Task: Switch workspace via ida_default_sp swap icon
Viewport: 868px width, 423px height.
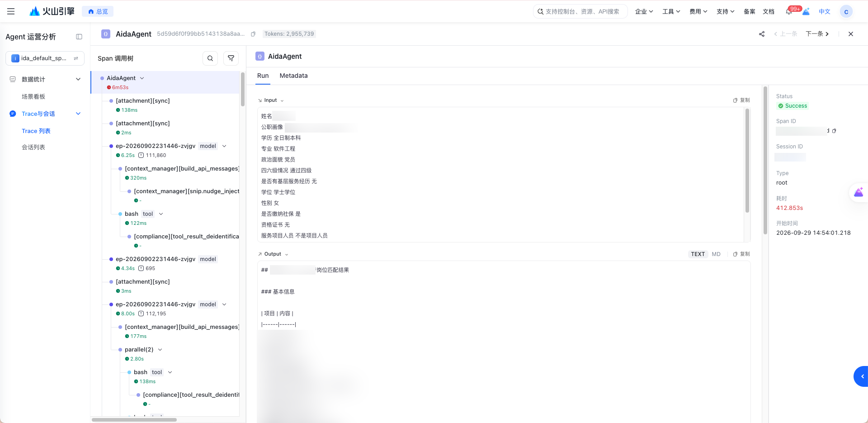Action: click(x=76, y=58)
